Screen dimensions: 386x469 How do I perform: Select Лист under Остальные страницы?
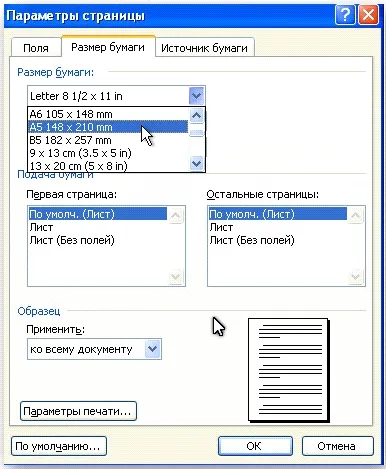point(278,227)
